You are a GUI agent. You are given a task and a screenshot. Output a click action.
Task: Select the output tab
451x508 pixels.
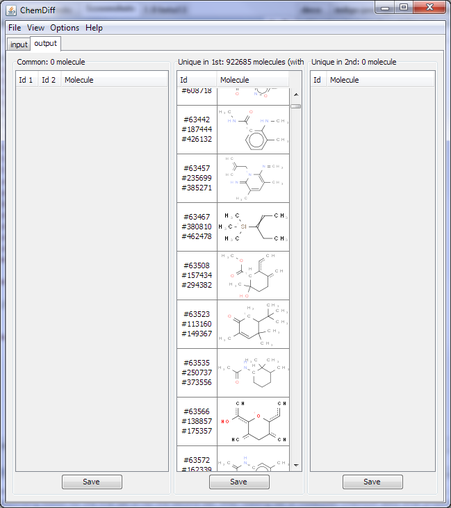46,44
